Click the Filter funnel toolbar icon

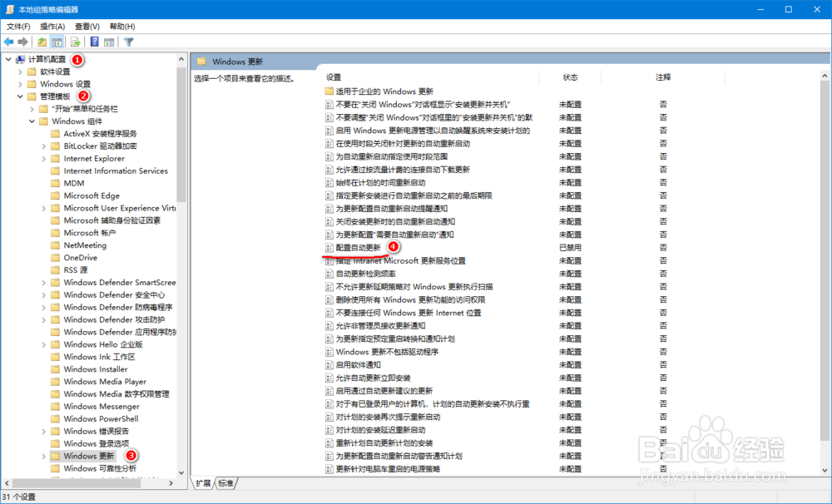click(128, 42)
